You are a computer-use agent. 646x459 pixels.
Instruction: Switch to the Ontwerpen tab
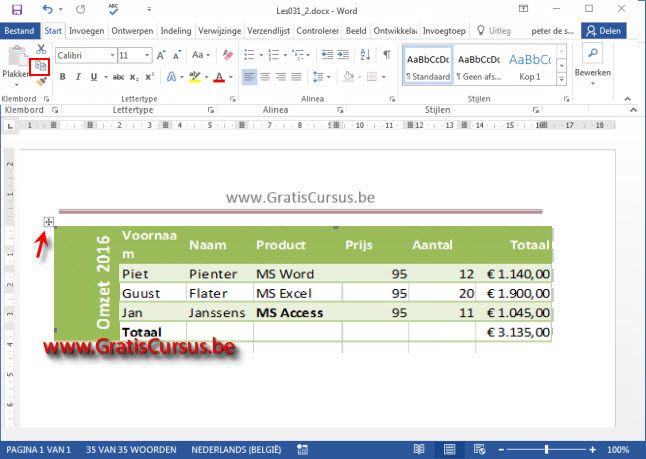click(132, 31)
